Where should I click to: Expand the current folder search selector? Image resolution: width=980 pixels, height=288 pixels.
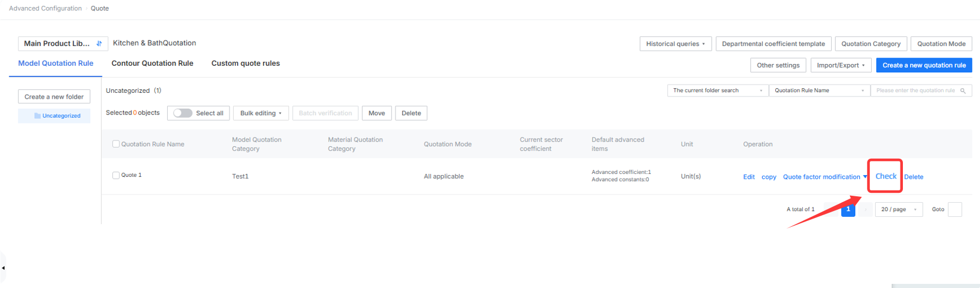[717, 91]
